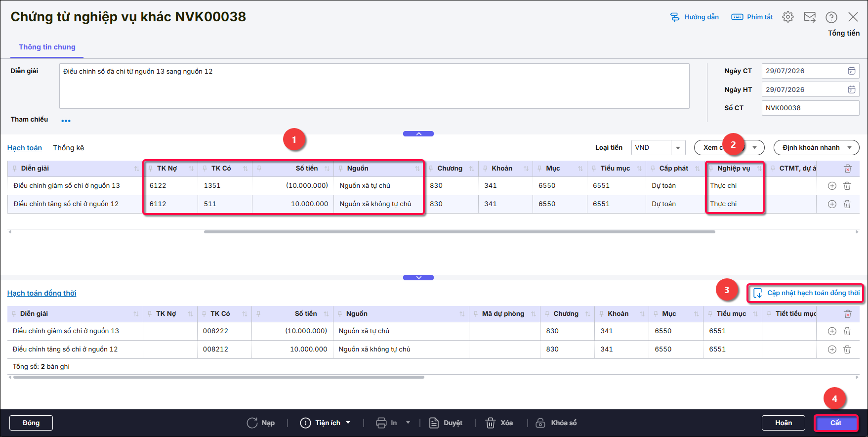Click Tham chiếu three-dots icon
The height and width of the screenshot is (437, 868).
[66, 121]
